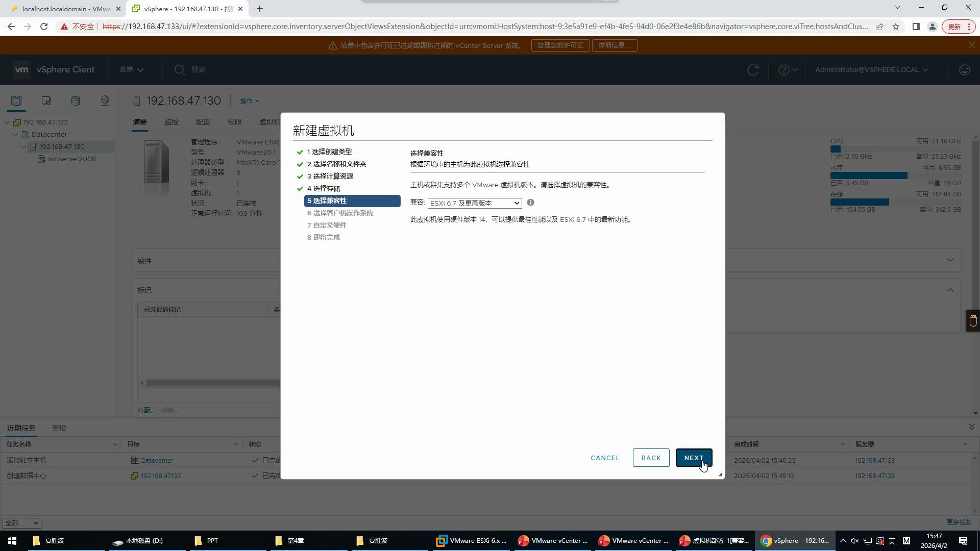Screen dimensions: 980x551
Task: Open the Administrator@VSPHERE.LOCAL user menu
Action: (871, 70)
